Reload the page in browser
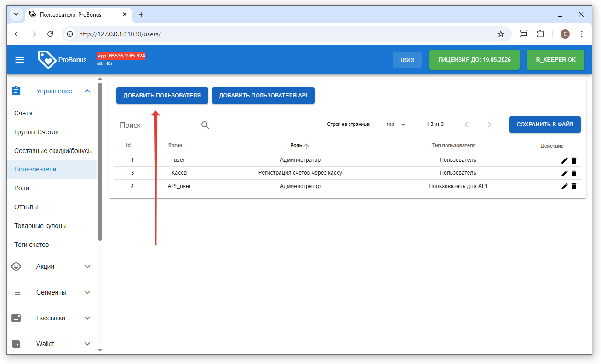 (51, 34)
